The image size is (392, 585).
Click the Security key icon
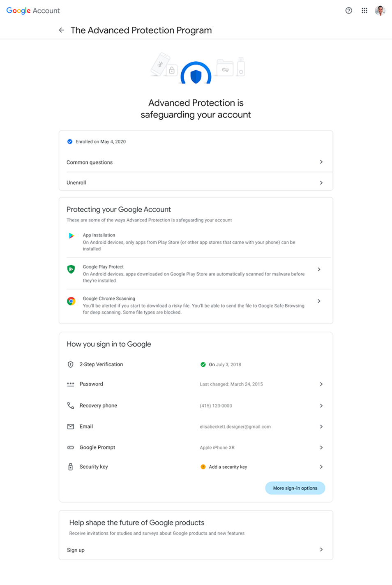(x=70, y=467)
